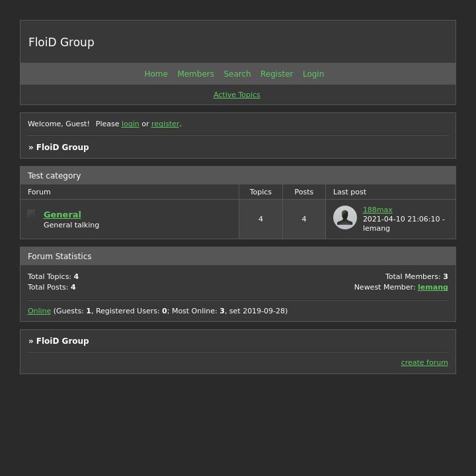
Task: Click the top FloiD Group breadcrumb
Action: point(62,147)
